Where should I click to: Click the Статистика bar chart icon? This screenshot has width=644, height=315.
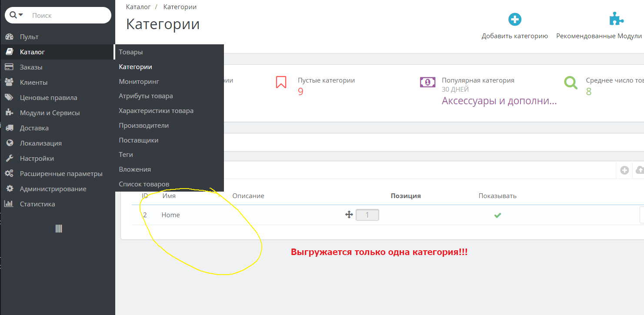[9, 204]
